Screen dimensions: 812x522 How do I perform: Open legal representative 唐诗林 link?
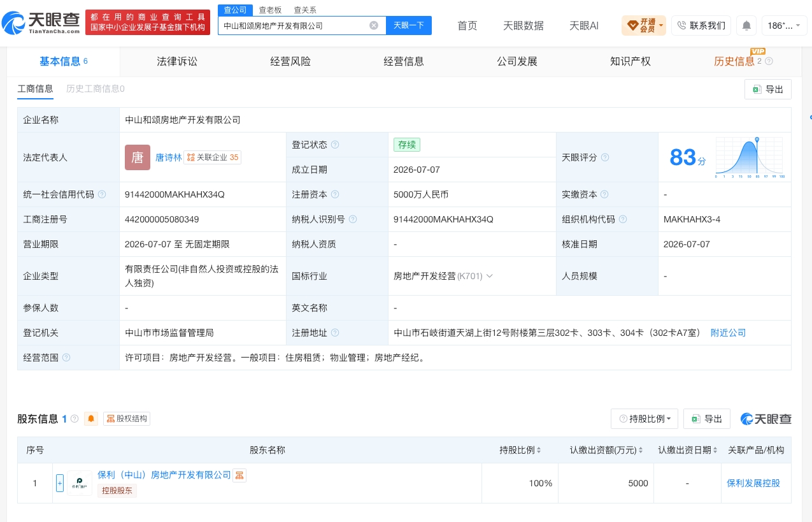point(169,157)
